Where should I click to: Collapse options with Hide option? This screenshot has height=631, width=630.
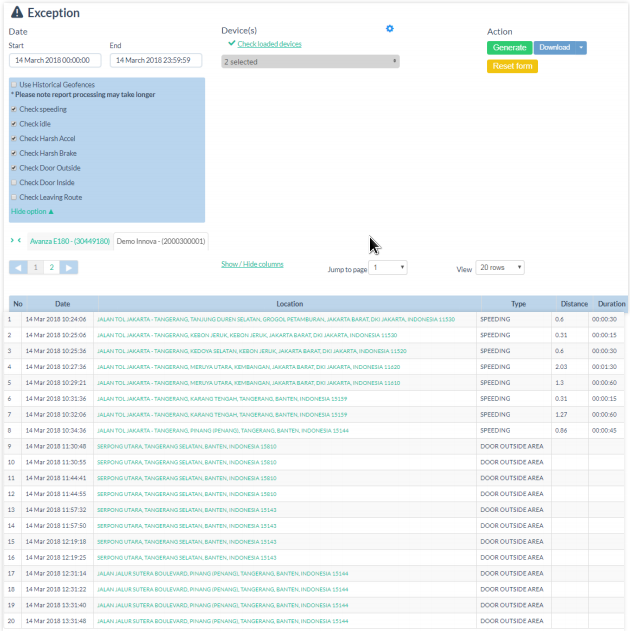pos(32,212)
